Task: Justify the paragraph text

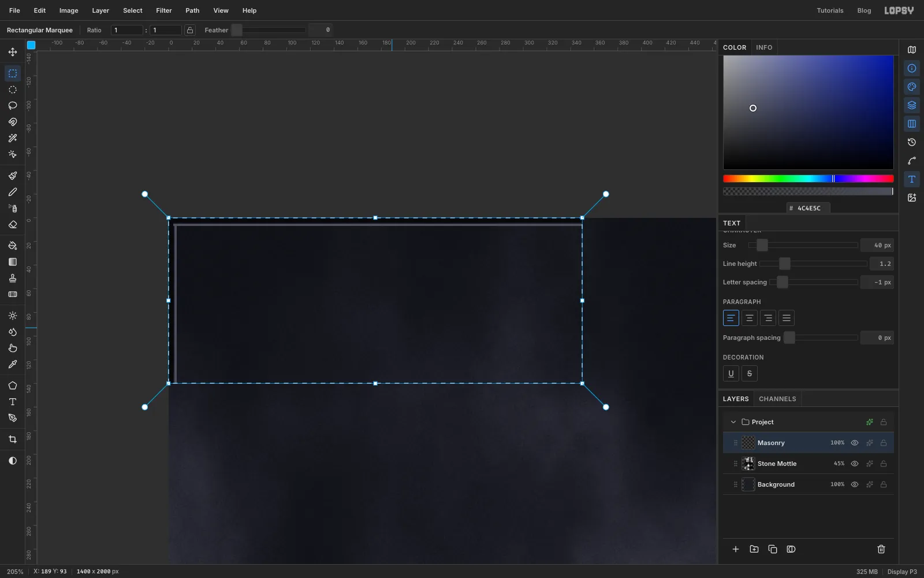Action: click(787, 318)
